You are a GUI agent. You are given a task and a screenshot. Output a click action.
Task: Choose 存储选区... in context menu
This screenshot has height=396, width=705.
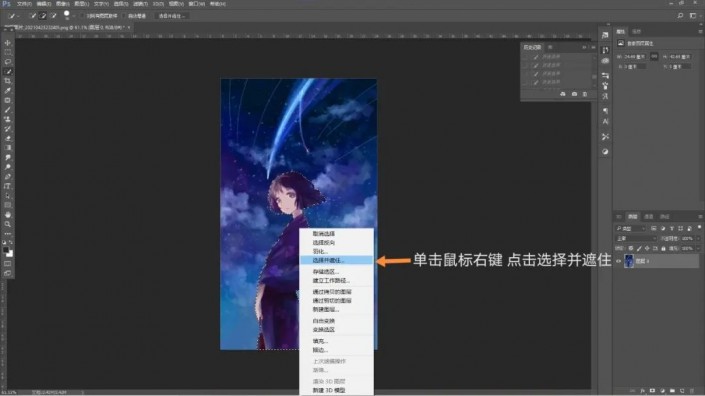[x=336, y=271]
